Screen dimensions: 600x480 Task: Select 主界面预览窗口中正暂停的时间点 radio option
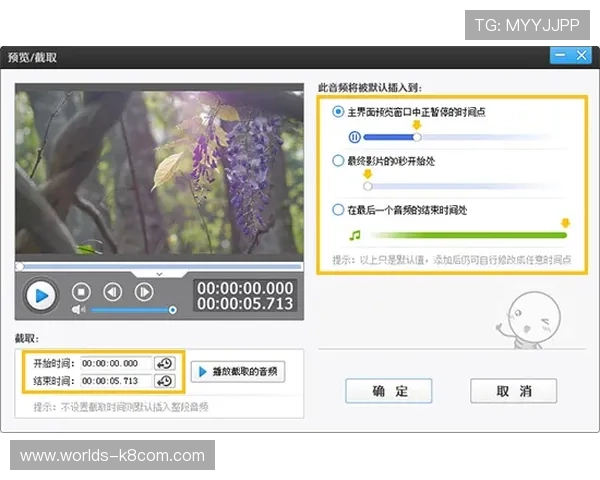339,112
